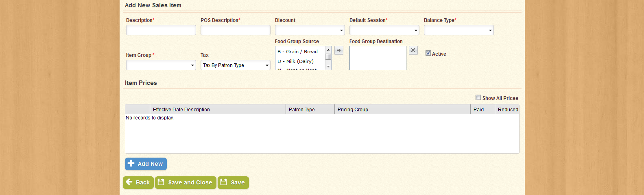644x195 pixels.
Task: Sort by Effective Date Description column header
Action: [x=181, y=109]
